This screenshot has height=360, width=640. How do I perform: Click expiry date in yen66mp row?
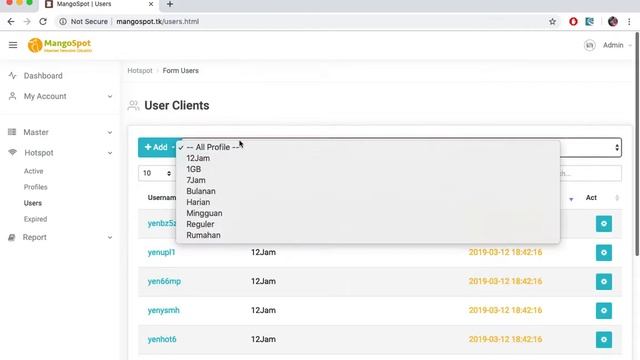[505, 281]
